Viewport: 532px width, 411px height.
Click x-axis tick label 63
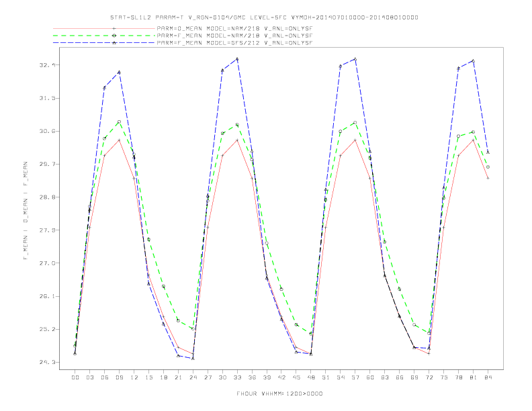(x=385, y=377)
